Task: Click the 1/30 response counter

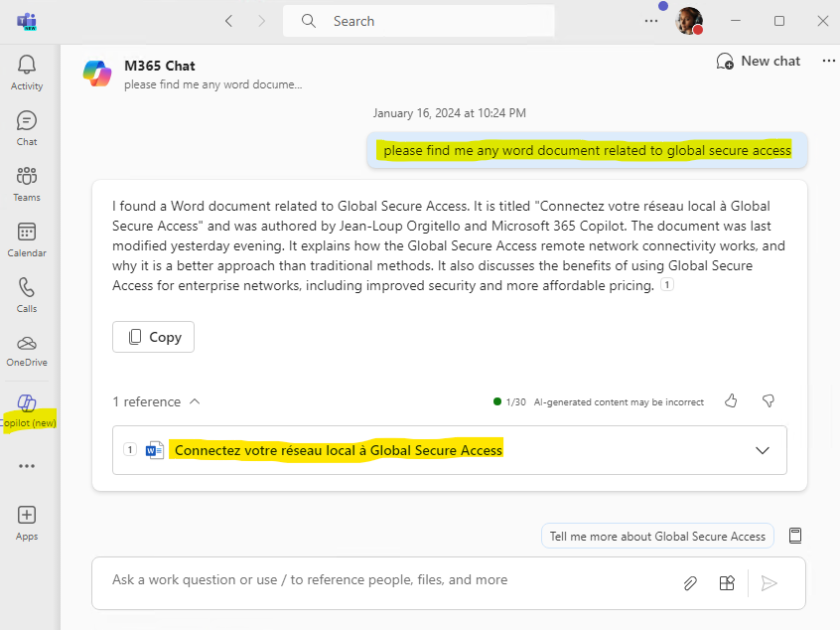Action: 510,402
